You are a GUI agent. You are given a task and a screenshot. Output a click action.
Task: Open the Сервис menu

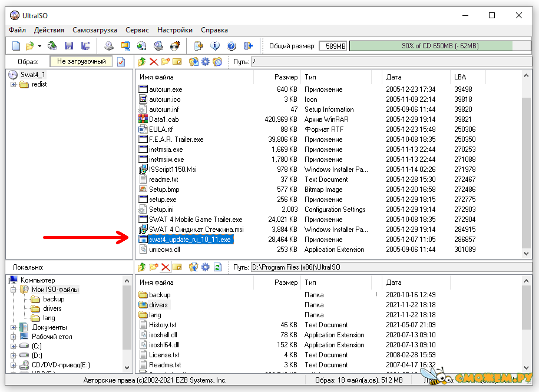(137, 30)
